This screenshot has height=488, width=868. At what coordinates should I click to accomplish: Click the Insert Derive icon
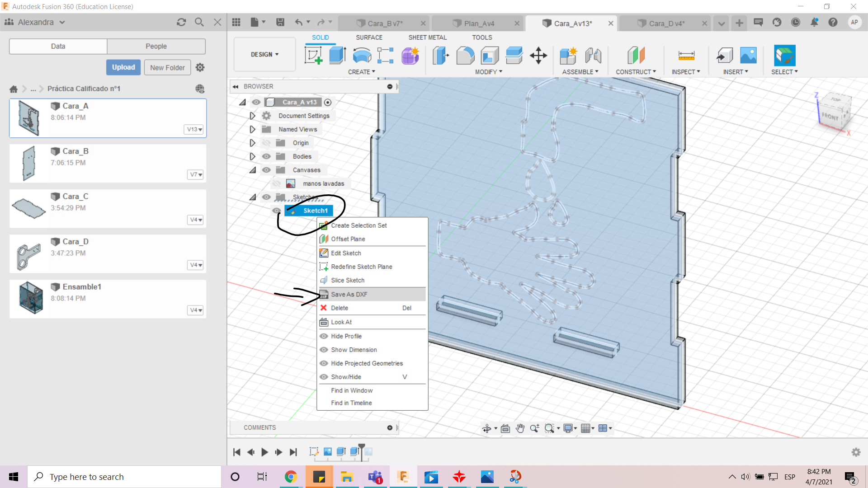pyautogui.click(x=725, y=56)
